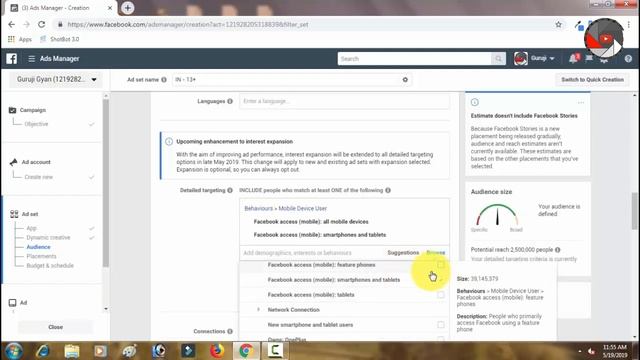Click the Potential reach info icon
The width and height of the screenshot is (640, 360).
pos(558,249)
